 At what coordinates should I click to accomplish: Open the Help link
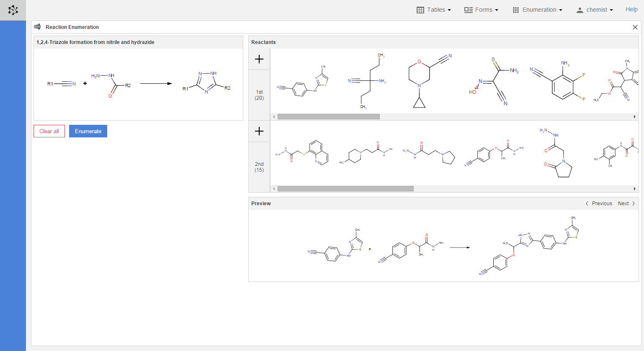631,9
